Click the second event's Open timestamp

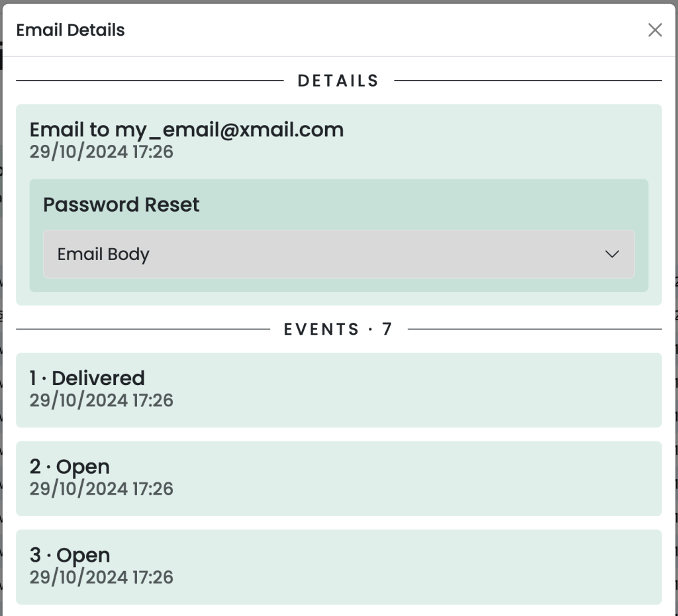click(101, 489)
